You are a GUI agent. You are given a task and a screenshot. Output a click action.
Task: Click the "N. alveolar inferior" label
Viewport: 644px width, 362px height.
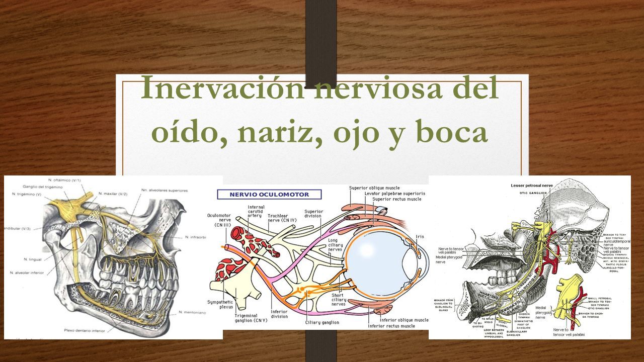[26, 273]
